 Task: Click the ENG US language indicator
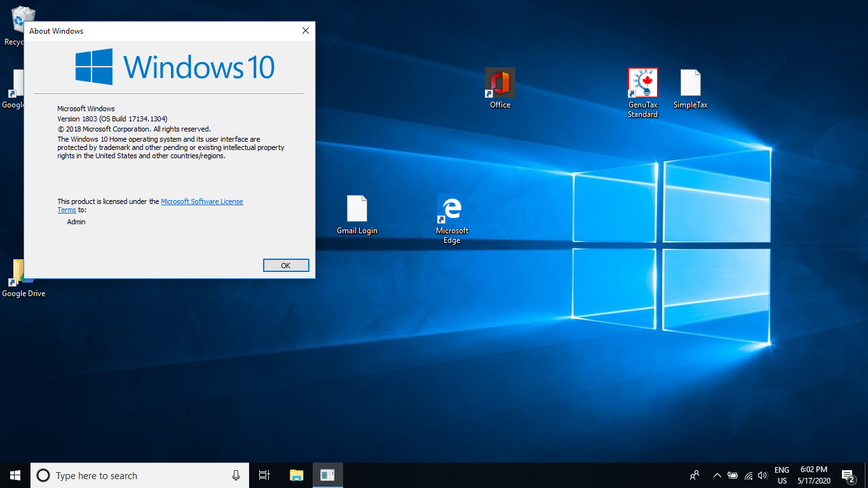coord(782,475)
